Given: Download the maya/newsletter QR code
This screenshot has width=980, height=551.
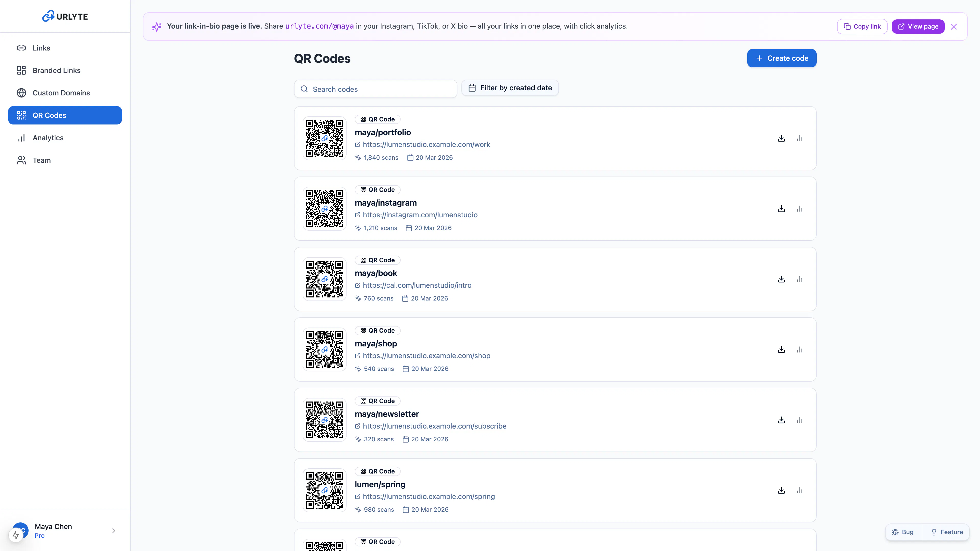Looking at the screenshot, I should (781, 420).
